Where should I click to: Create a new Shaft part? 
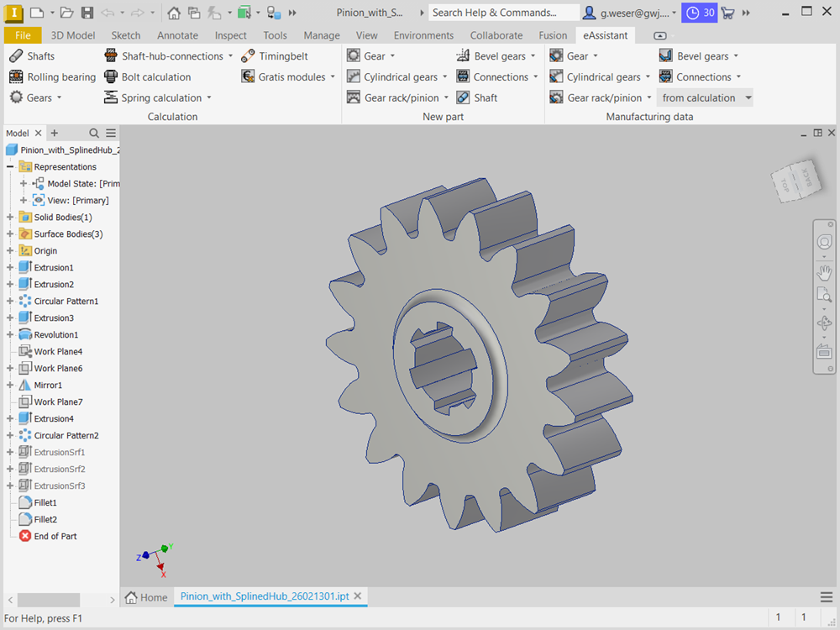click(x=477, y=98)
